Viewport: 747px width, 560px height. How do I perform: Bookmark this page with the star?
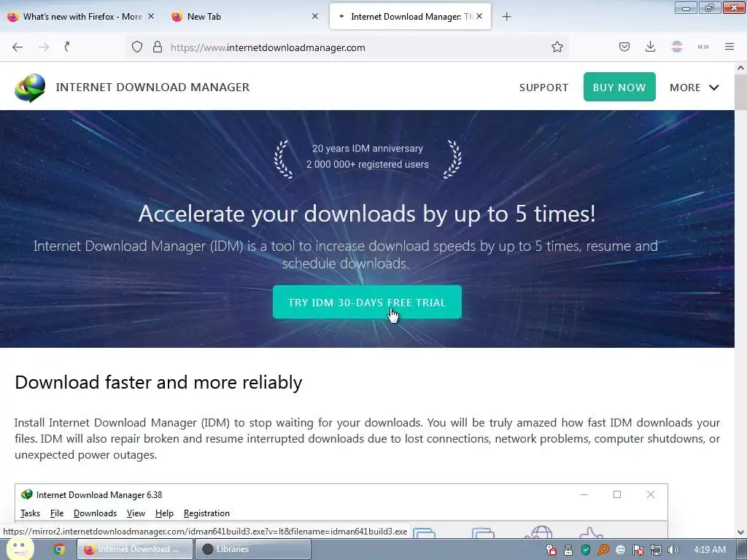click(557, 47)
